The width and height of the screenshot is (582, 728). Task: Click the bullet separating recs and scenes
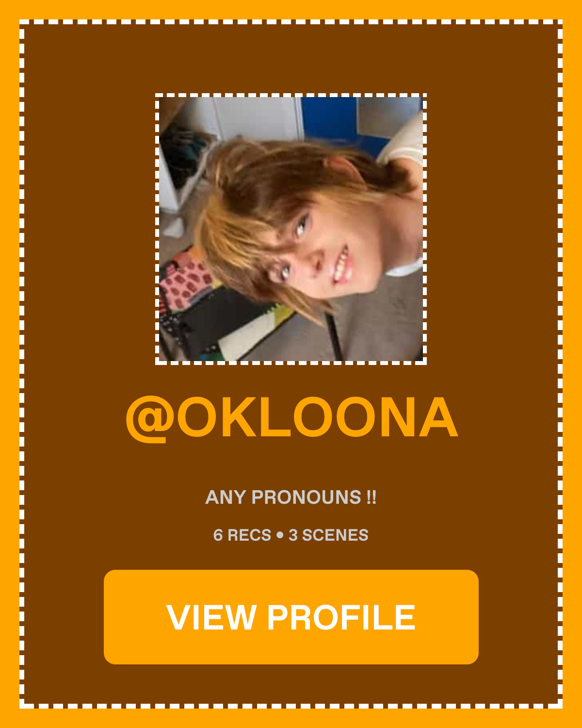(x=280, y=535)
